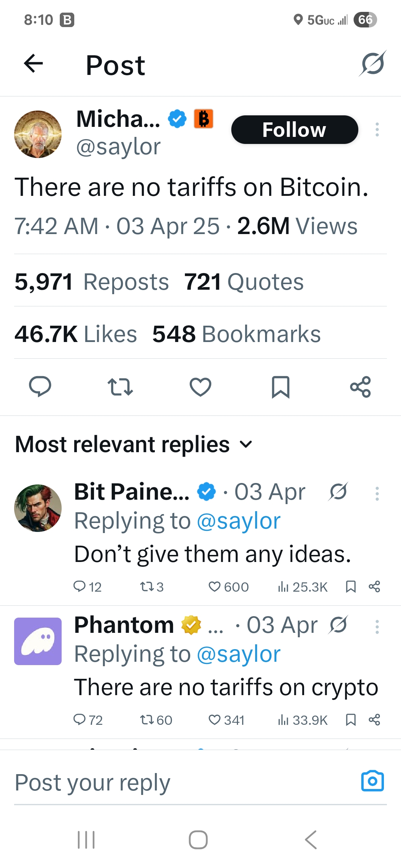Open the camera icon in the reply box
Screen dimensions: 401x868
372,781
